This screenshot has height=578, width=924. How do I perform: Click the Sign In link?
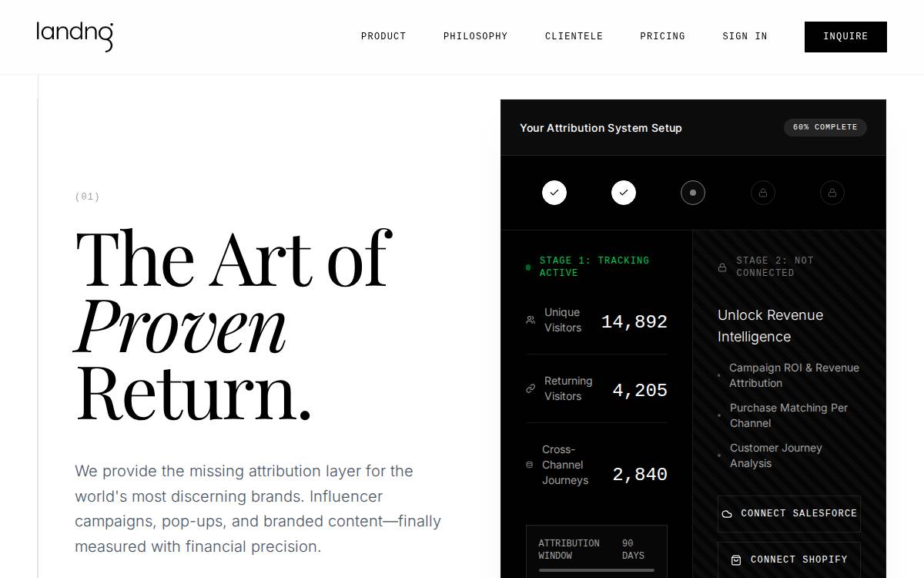pos(745,36)
